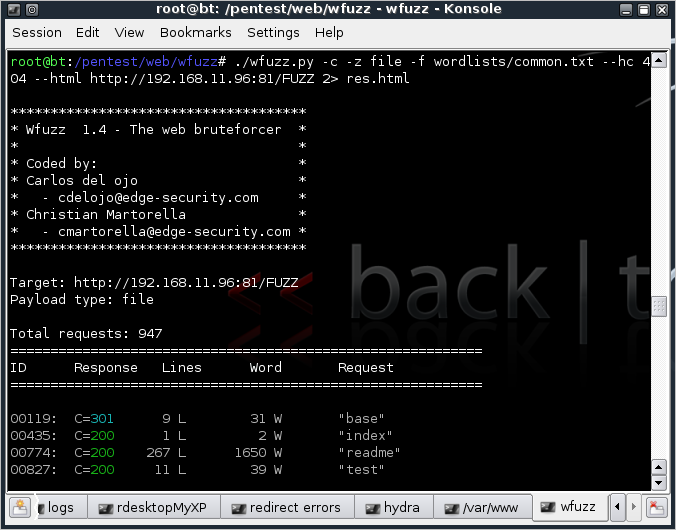This screenshot has width=676, height=530.
Task: Click cmartorella@edge-security.com email text
Action: (x=174, y=232)
